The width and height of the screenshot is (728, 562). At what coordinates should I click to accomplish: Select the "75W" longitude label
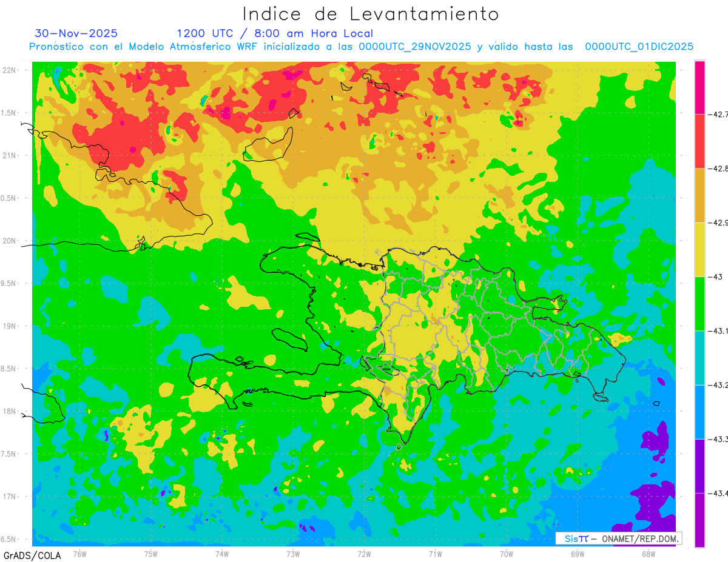click(151, 554)
